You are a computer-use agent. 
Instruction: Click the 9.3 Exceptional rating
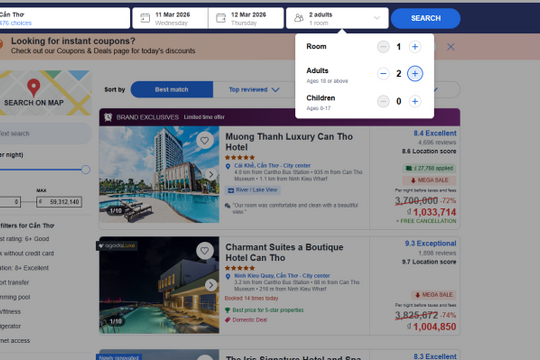point(430,244)
